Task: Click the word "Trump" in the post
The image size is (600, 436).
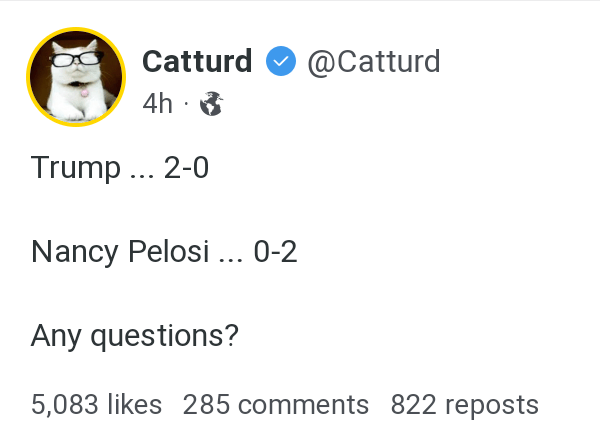Action: (x=75, y=167)
